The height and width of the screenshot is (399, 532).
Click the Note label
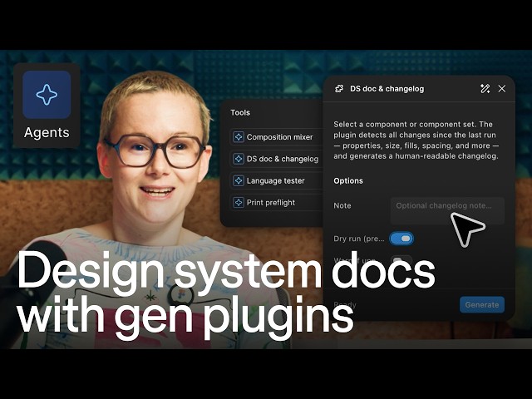click(342, 205)
